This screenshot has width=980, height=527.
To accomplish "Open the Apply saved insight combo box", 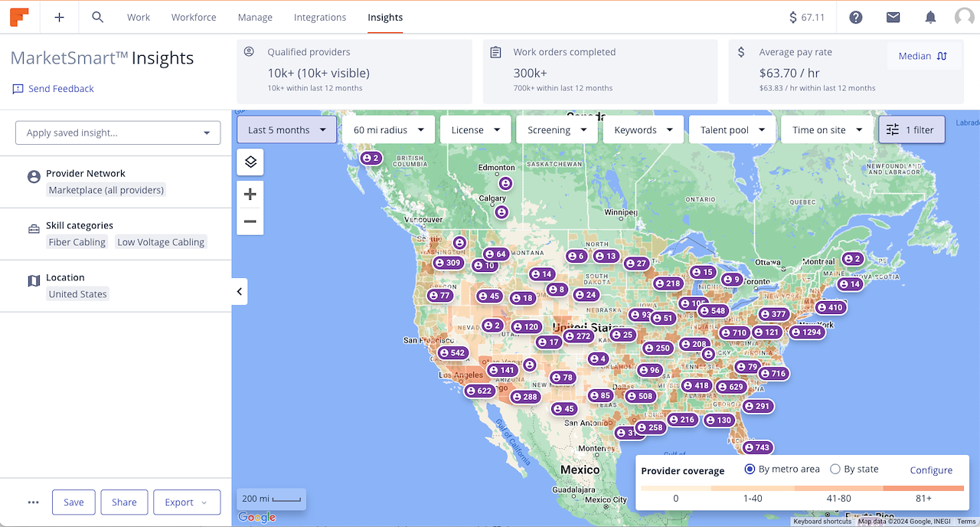I will 118,133.
